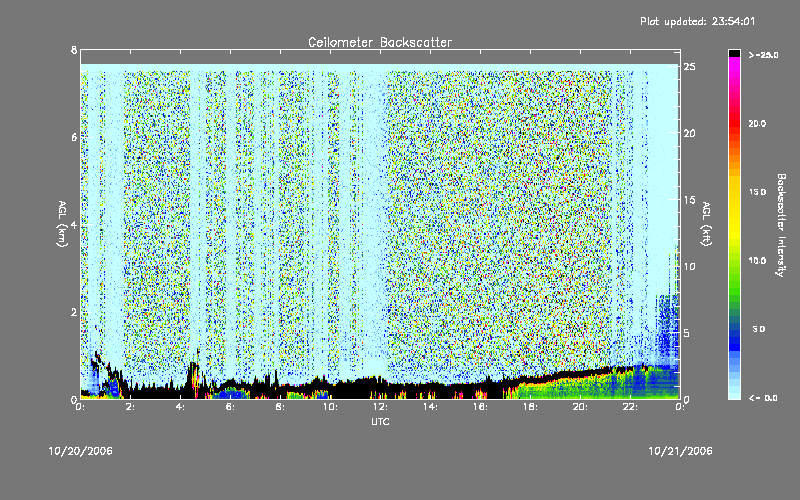Click the "10:" hour tick on the UTC axis

click(x=330, y=407)
